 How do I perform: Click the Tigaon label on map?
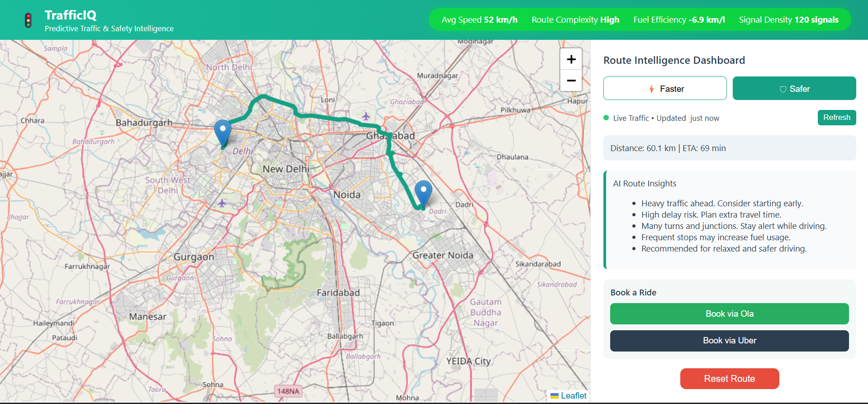tap(382, 323)
